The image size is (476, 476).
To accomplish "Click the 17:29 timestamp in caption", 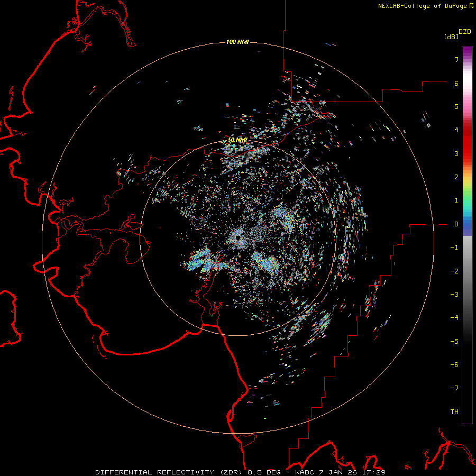I will 374,472.
